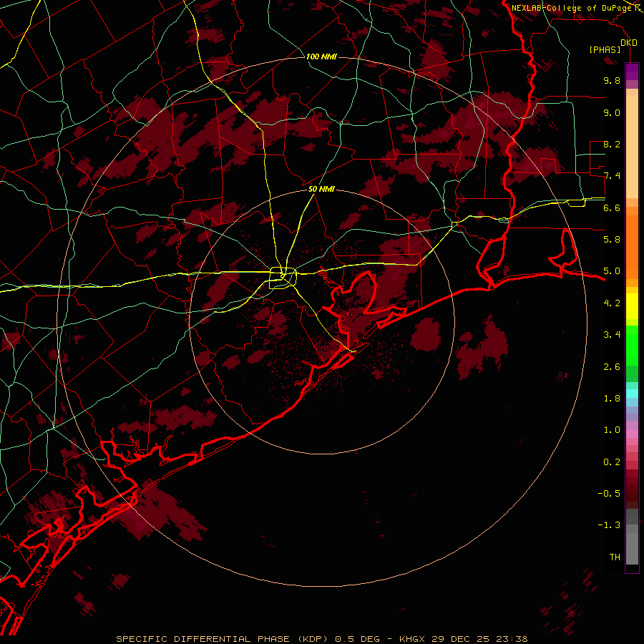Click the 9.8 value on the color scale

(x=612, y=80)
